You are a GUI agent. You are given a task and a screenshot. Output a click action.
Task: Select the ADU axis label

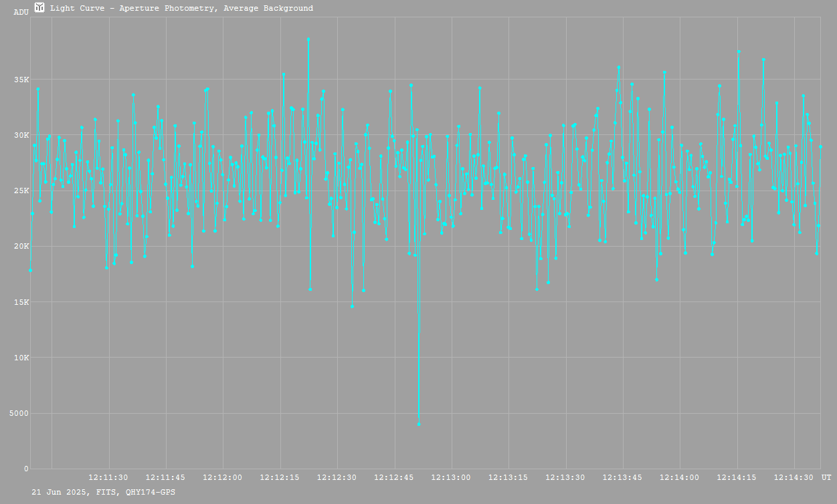(x=21, y=12)
